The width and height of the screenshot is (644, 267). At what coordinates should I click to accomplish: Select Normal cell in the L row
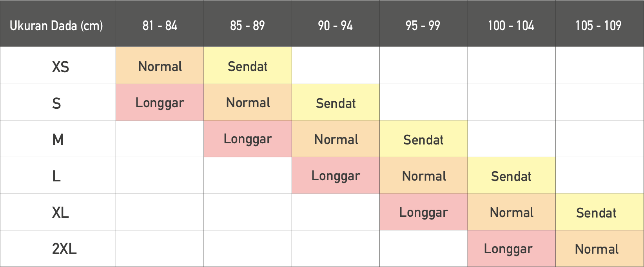coord(423,175)
